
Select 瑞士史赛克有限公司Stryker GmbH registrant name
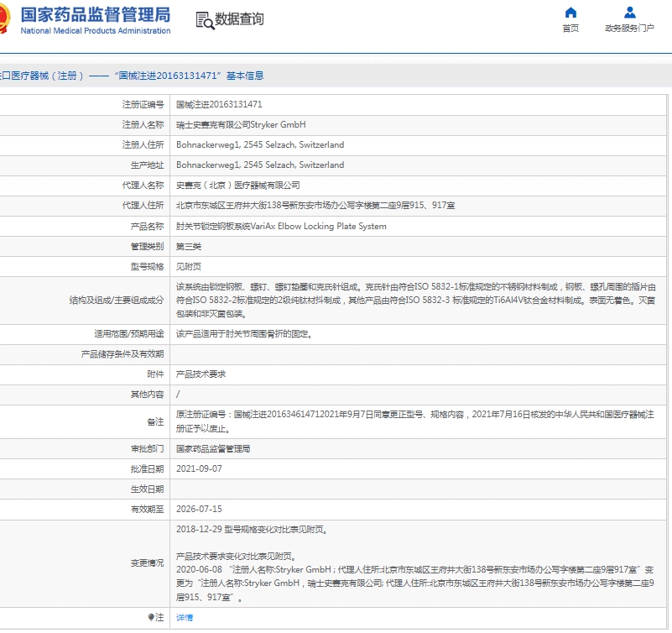pos(241,124)
